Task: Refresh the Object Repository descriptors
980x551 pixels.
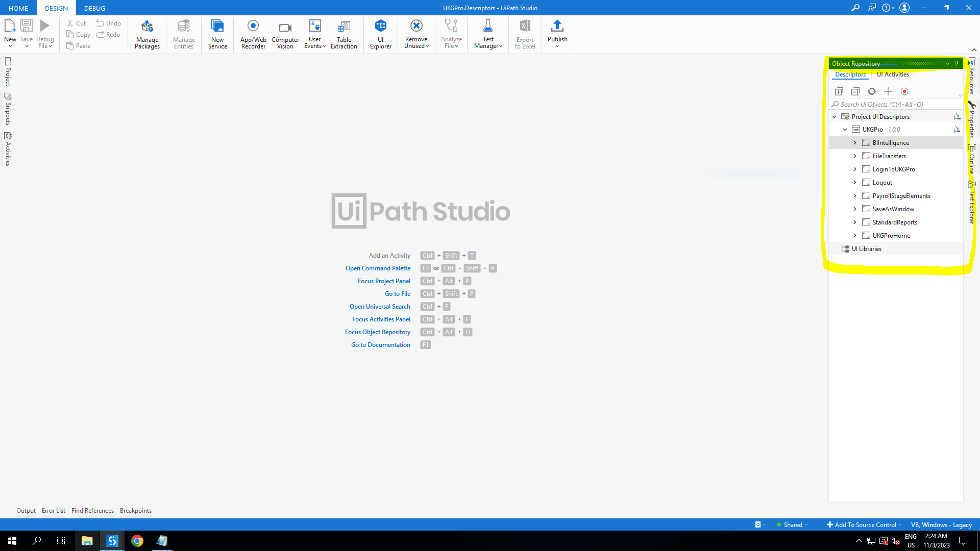Action: point(872,91)
